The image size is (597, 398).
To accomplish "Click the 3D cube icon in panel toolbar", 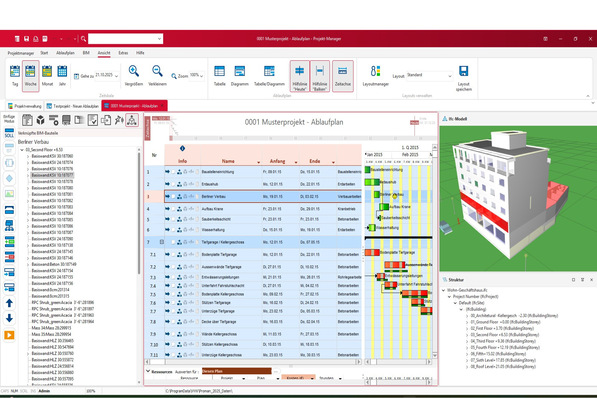I will (x=40, y=120).
